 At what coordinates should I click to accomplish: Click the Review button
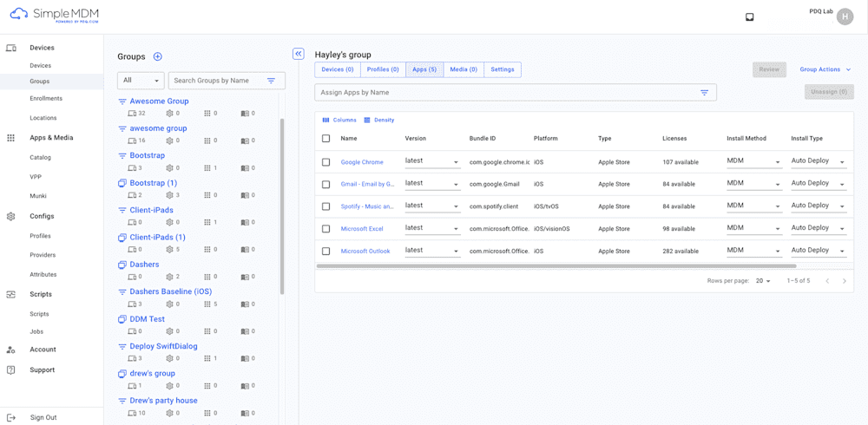tap(769, 69)
